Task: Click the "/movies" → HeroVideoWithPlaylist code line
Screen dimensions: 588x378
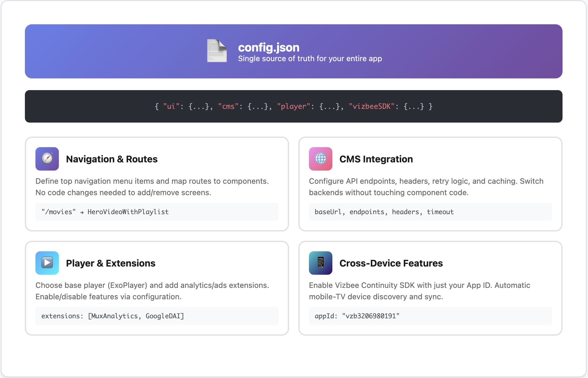Action: pyautogui.click(x=157, y=212)
